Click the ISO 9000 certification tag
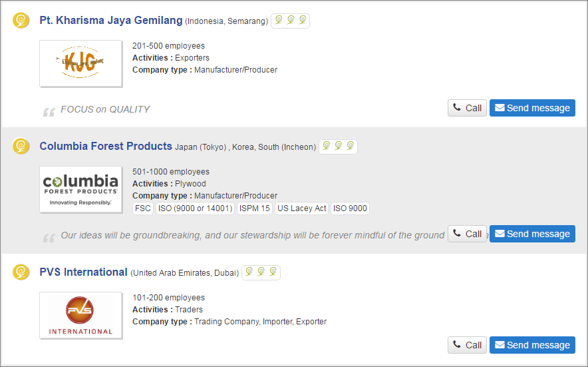588x367 pixels. point(350,208)
